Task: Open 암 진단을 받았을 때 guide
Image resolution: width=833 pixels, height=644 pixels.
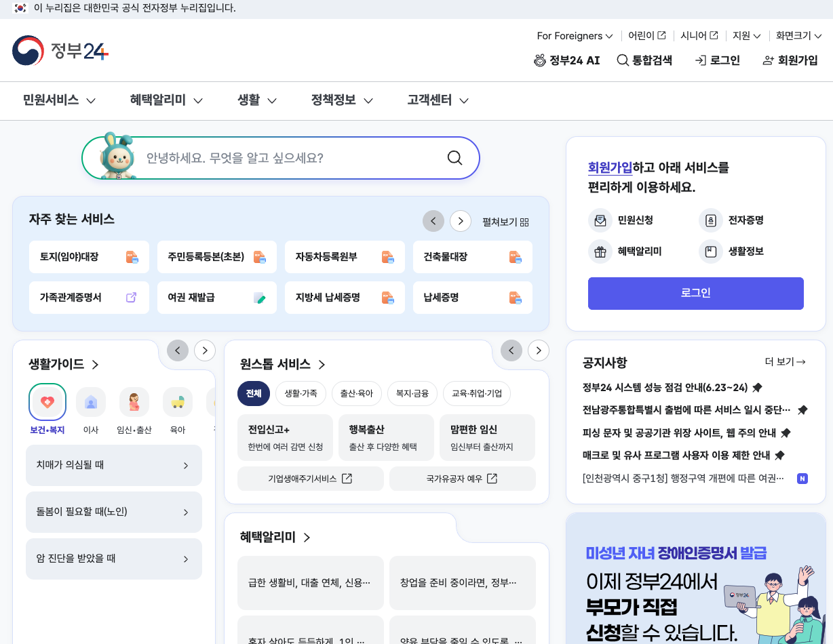Action: tap(114, 559)
